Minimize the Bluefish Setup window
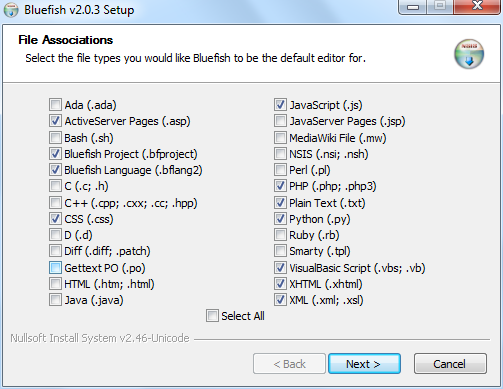503x389 pixels. pyautogui.click(x=413, y=7)
